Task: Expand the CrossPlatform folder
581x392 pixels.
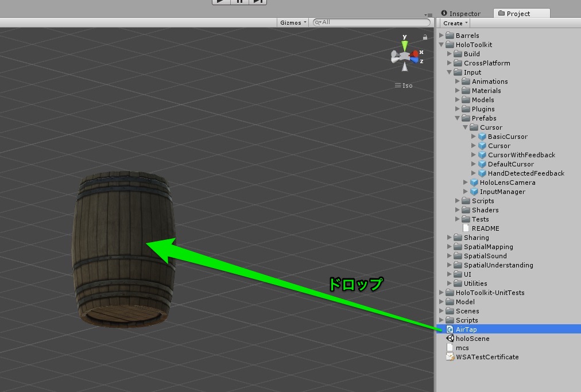Action: (449, 63)
